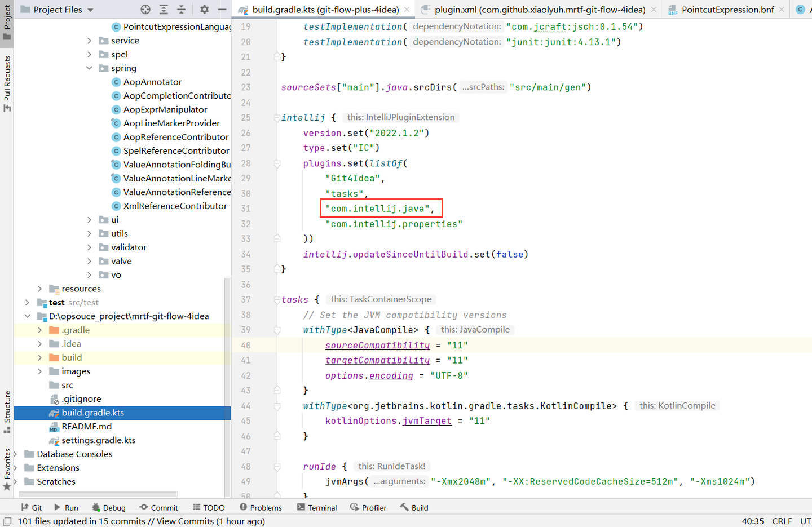Open the Problems tool window
Image resolution: width=812 pixels, height=527 pixels.
point(261,507)
